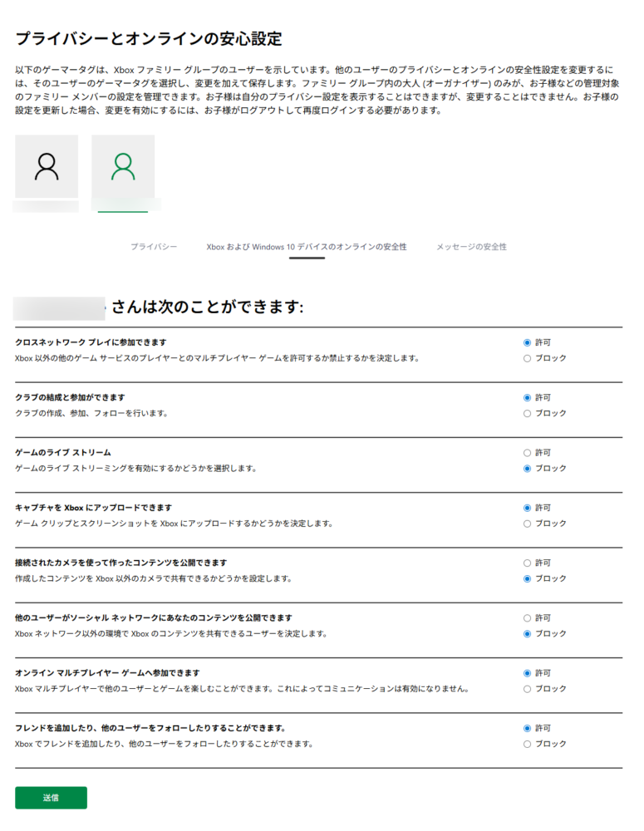Allow フレンドを追加 and following users

[527, 728]
